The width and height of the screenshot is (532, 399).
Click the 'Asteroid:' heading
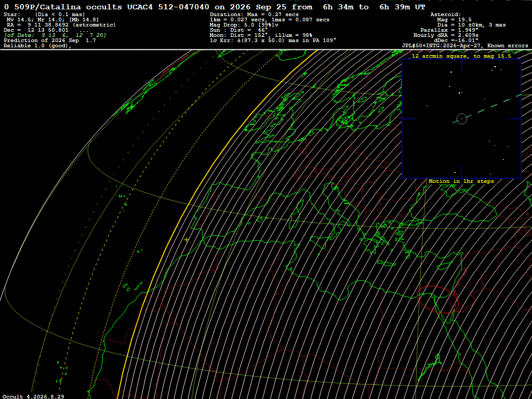pyautogui.click(x=445, y=15)
